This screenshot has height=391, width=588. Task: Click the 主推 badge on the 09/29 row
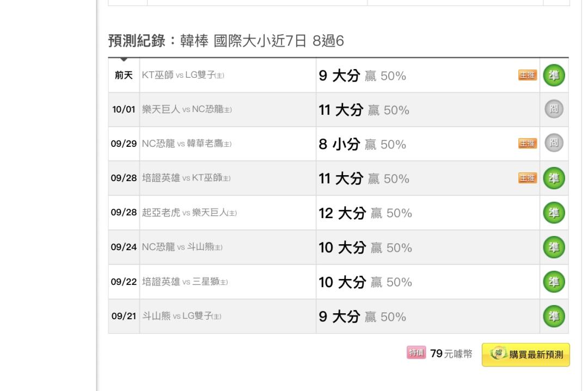point(528,144)
